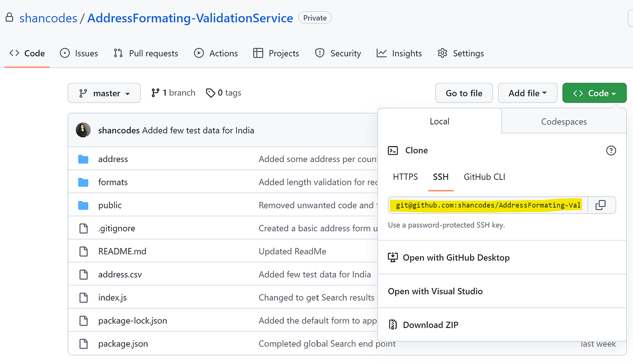Open the green Code dropdown
Image resolution: width=633 pixels, height=364 pixels.
pos(594,92)
